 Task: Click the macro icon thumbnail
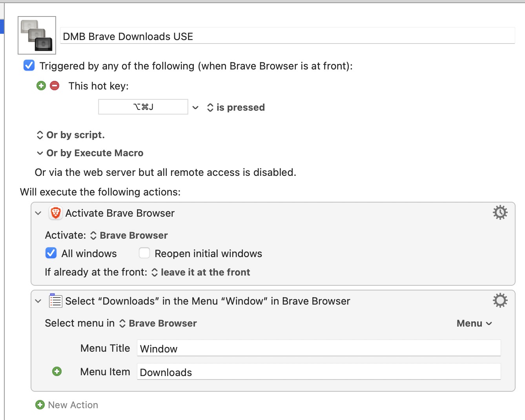click(37, 35)
